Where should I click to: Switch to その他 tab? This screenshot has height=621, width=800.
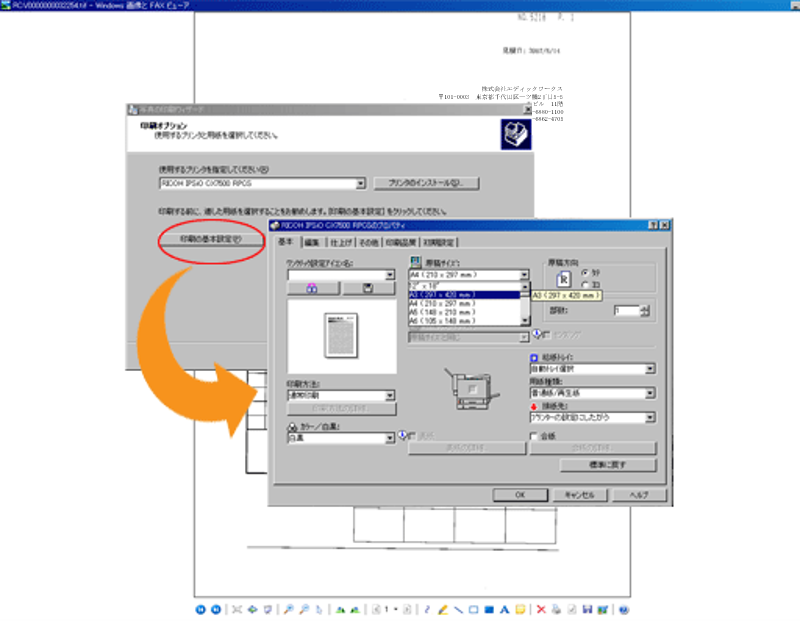tap(368, 242)
